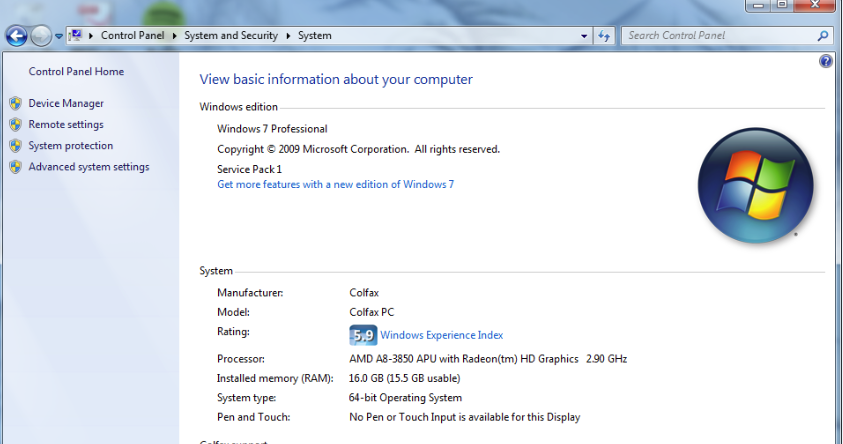The image size is (843, 444).
Task: Expand the address bar previous locations dropdown
Action: pos(585,36)
